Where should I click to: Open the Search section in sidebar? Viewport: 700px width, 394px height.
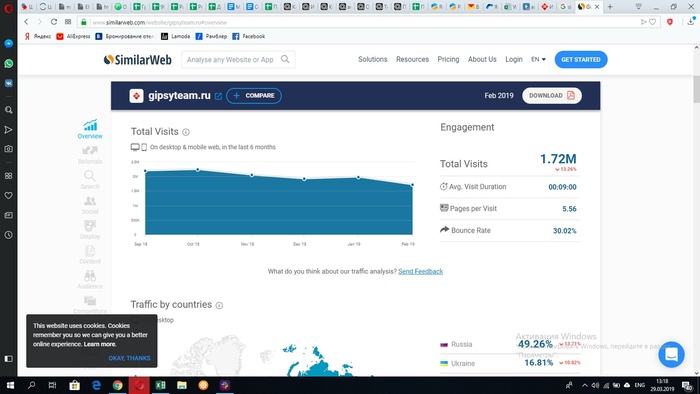pos(90,176)
